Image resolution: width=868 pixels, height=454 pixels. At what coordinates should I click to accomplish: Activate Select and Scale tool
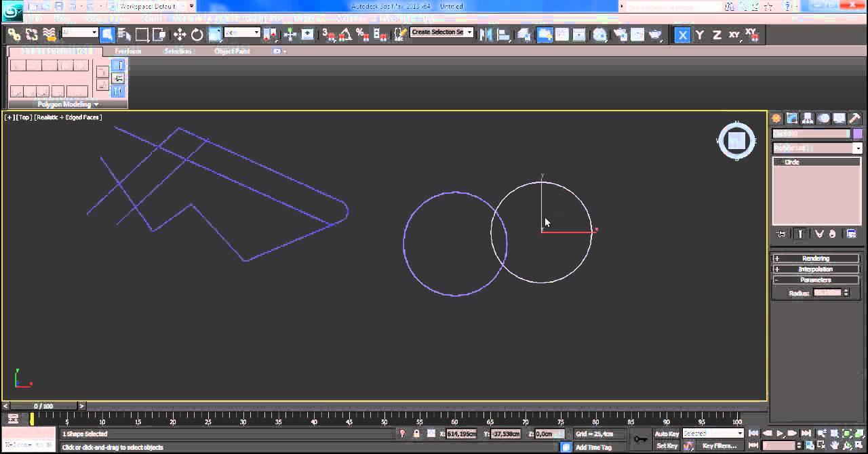coord(215,35)
